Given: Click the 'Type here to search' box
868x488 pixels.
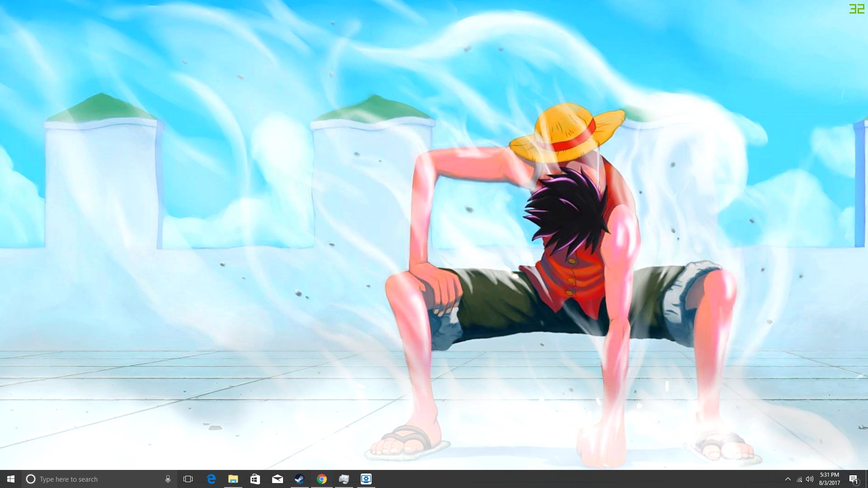Looking at the screenshot, I should [x=99, y=479].
